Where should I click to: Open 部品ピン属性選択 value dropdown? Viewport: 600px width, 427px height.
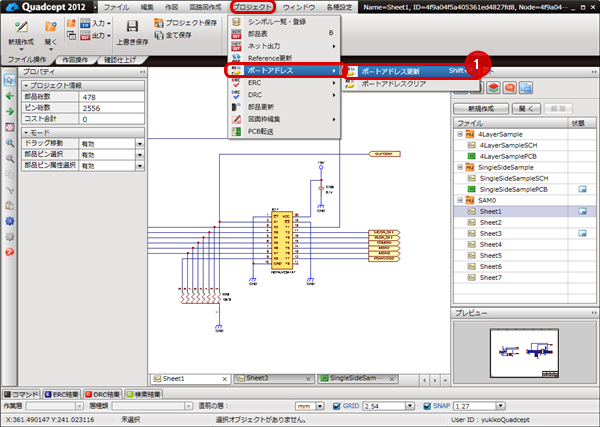[x=140, y=166]
